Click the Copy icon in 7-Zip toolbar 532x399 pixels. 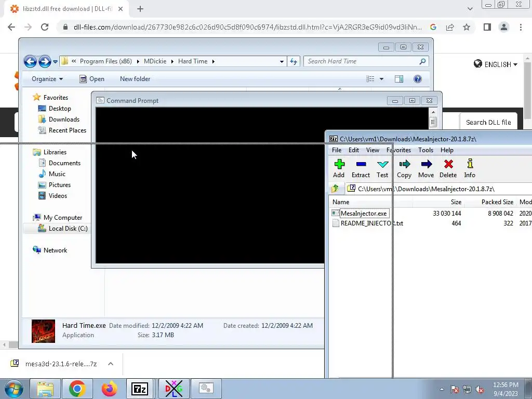[x=404, y=168]
